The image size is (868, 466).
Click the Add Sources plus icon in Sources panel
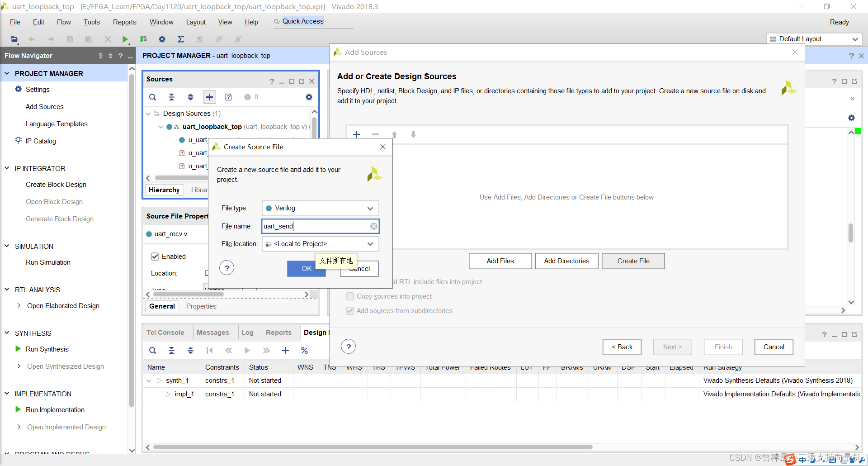209,97
